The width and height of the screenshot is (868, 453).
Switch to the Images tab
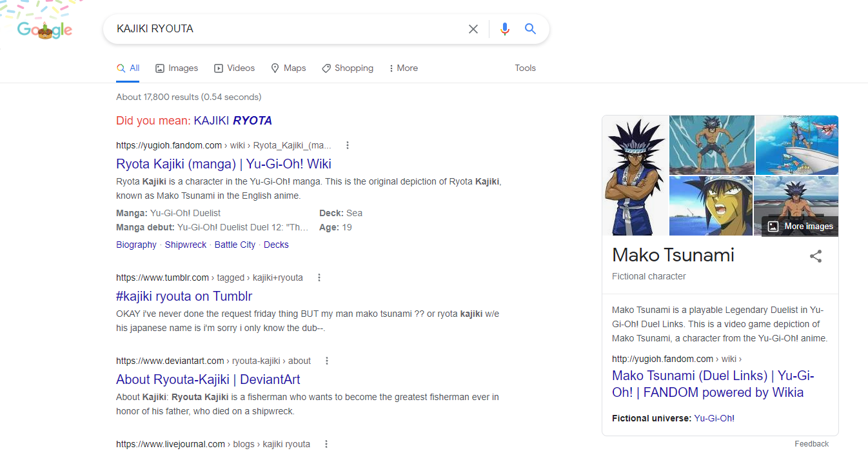pos(177,68)
